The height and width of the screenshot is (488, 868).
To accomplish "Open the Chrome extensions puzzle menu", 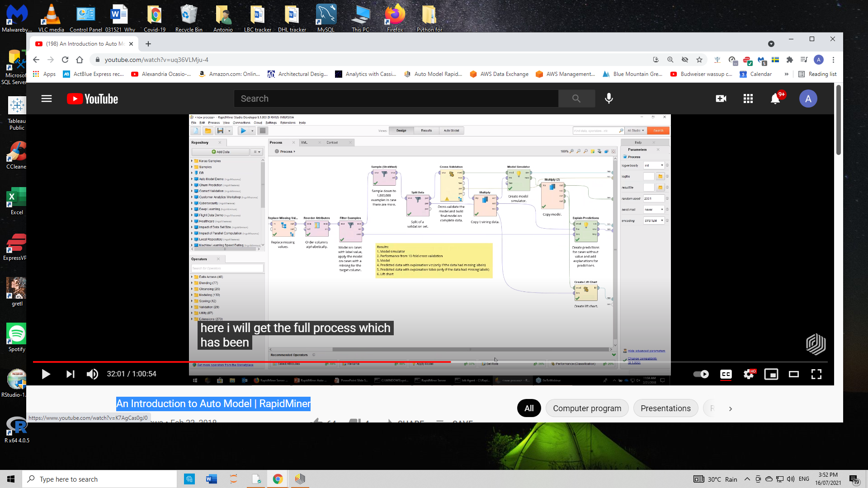I will (x=790, y=60).
